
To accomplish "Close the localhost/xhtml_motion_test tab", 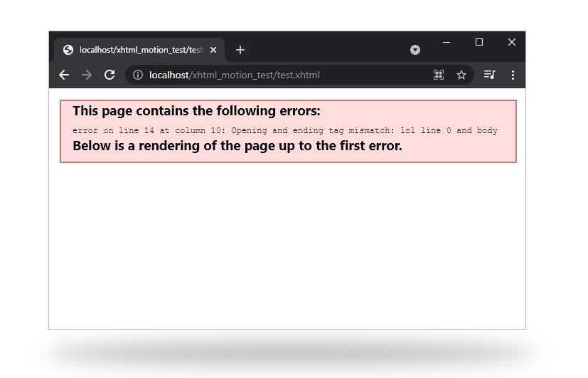I will [x=213, y=50].
